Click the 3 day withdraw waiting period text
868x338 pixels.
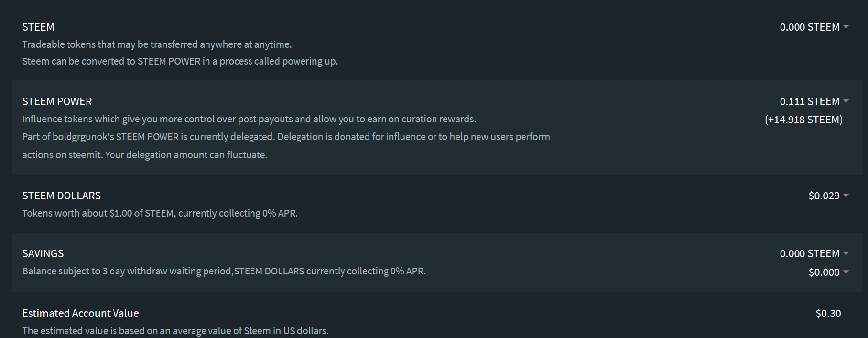[x=224, y=272]
